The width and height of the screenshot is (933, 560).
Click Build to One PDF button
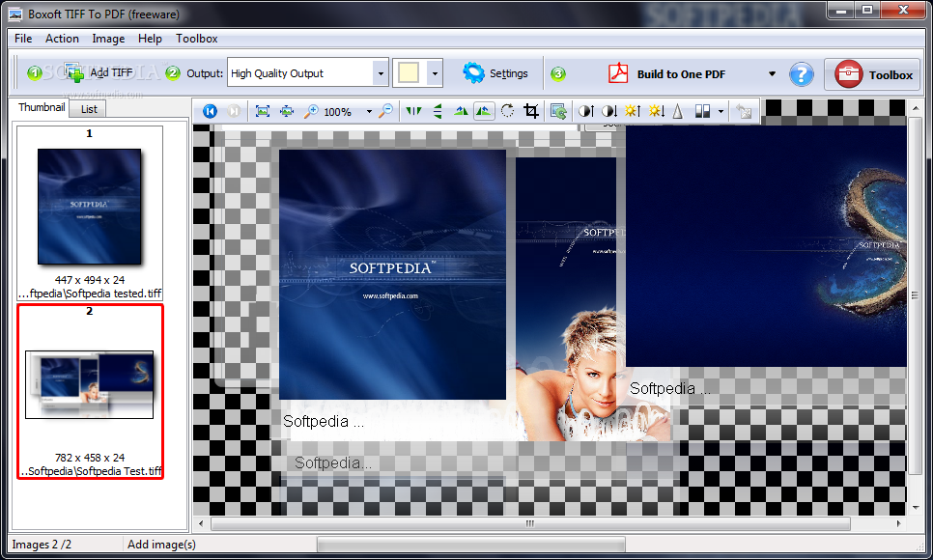click(667, 73)
